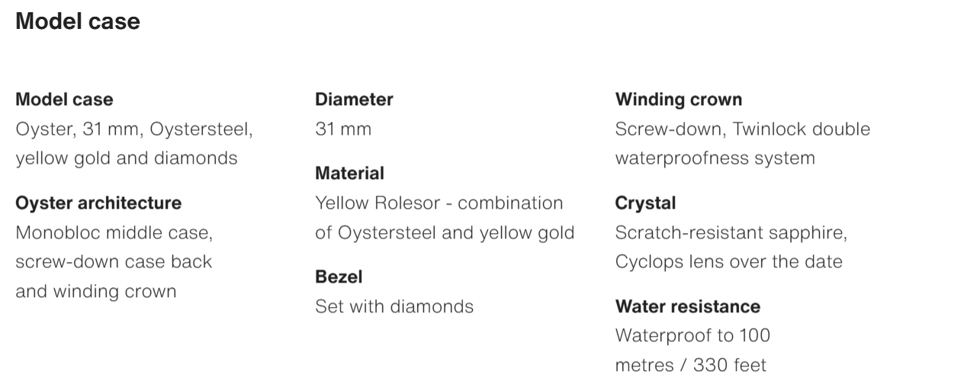This screenshot has height=390, width=980.
Task: Click the Diameter heading
Action: click(354, 100)
